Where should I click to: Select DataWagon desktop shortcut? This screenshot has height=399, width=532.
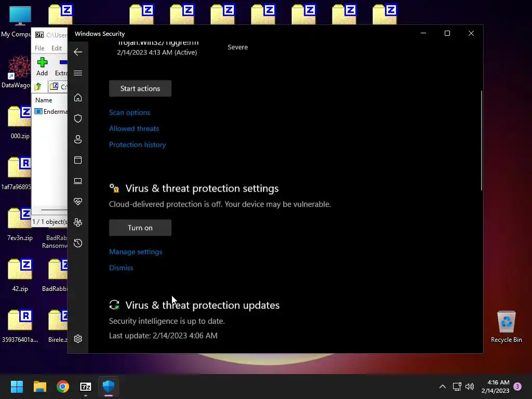tap(17, 72)
